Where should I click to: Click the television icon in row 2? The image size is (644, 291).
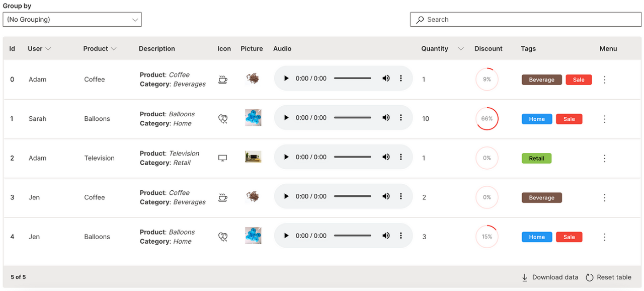(223, 158)
